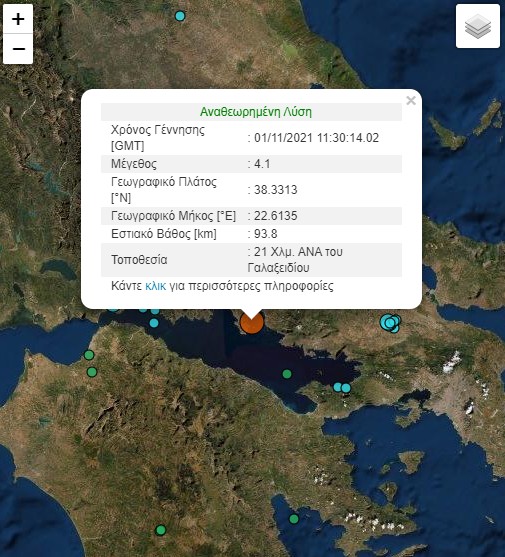The width and height of the screenshot is (505, 557).
Task: Click the 'Χρόνος Γέννησης [GMT]' label
Action: [158, 138]
